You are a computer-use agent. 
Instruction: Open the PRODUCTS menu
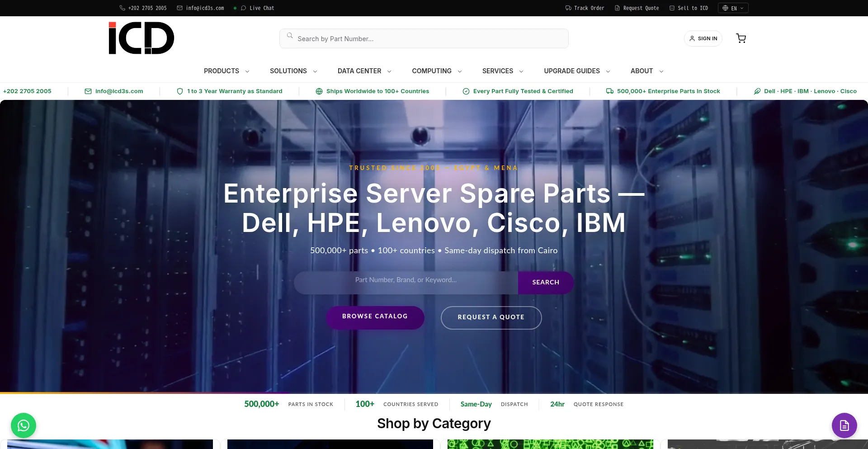(222, 71)
